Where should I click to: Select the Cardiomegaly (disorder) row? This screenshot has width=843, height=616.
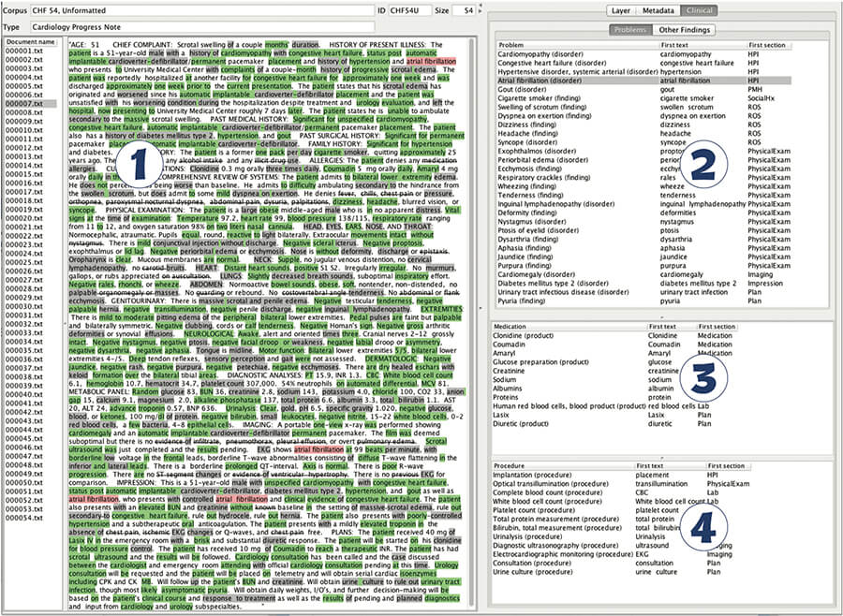point(644,274)
